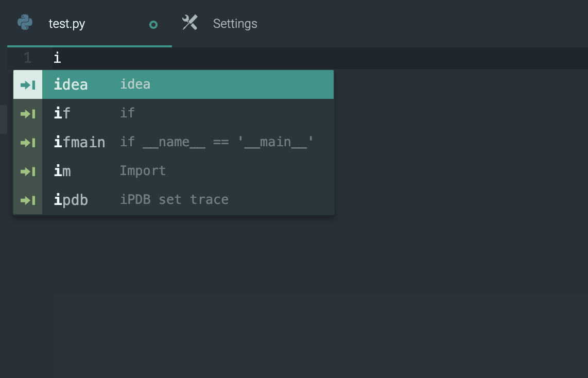
Task: Click the 'Import' snippet description text
Action: [x=143, y=170]
